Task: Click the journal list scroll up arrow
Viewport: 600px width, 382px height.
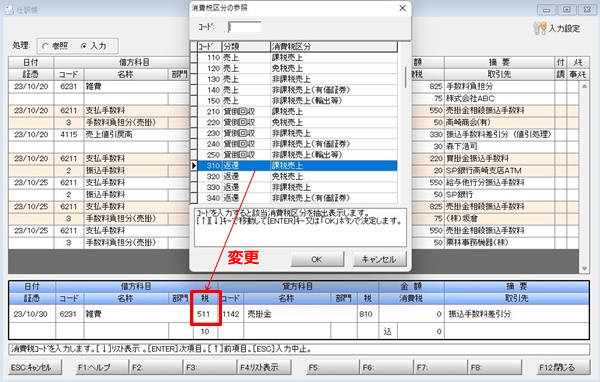Action: (584, 86)
